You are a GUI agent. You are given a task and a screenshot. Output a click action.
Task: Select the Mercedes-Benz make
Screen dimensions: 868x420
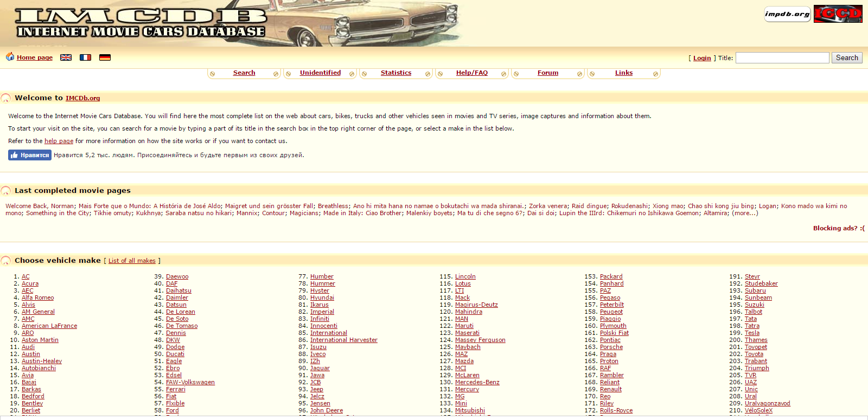click(x=477, y=382)
